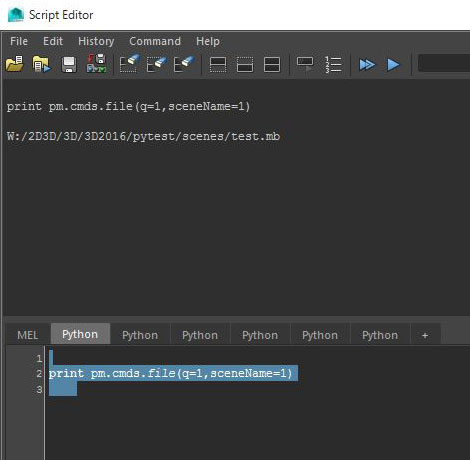Click the Clear History icon
This screenshot has width=470, height=460.
pyautogui.click(x=129, y=63)
